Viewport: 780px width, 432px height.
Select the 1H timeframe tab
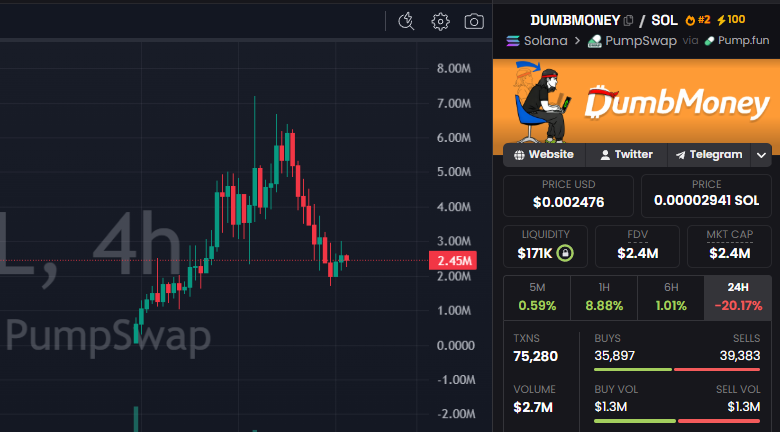point(604,298)
